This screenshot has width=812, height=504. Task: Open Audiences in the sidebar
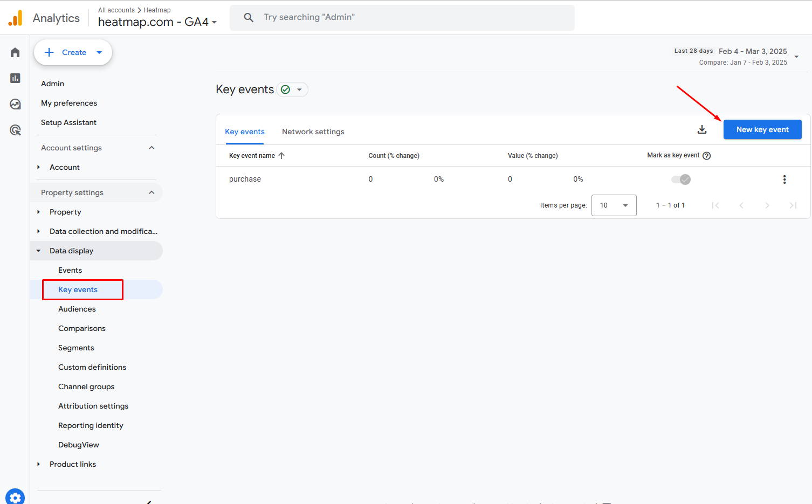coord(77,309)
